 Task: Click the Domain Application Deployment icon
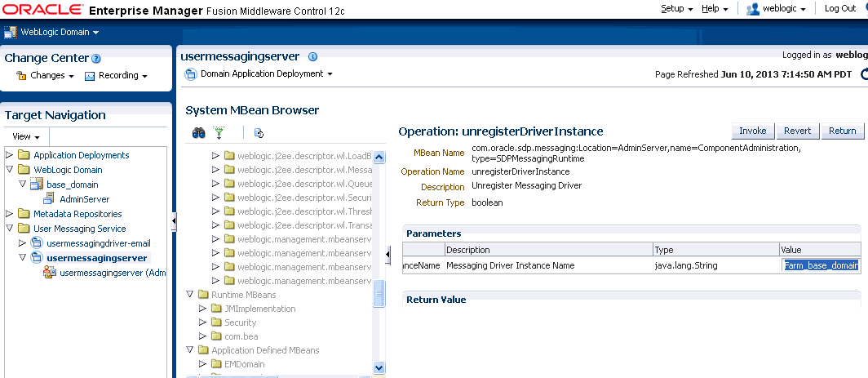tap(190, 73)
